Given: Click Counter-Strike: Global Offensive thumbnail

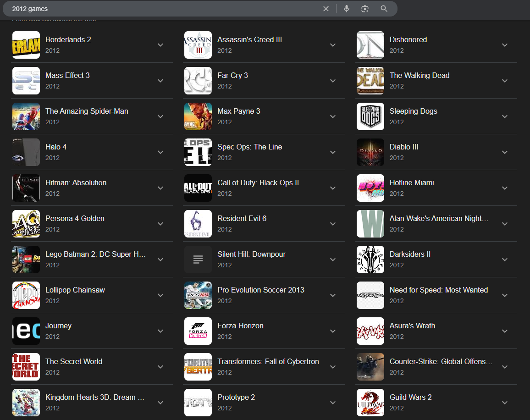Looking at the screenshot, I should tap(370, 367).
